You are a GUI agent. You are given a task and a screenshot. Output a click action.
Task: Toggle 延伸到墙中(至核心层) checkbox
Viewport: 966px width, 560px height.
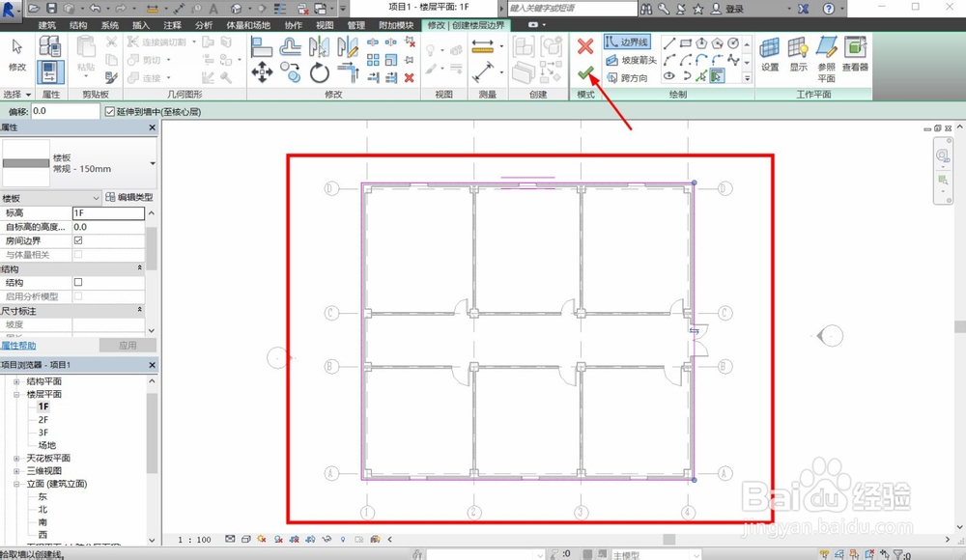click(110, 111)
